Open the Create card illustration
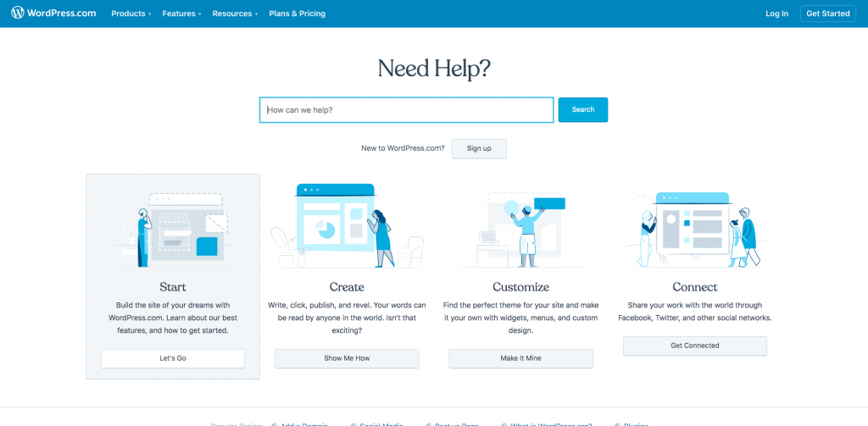 (347, 226)
